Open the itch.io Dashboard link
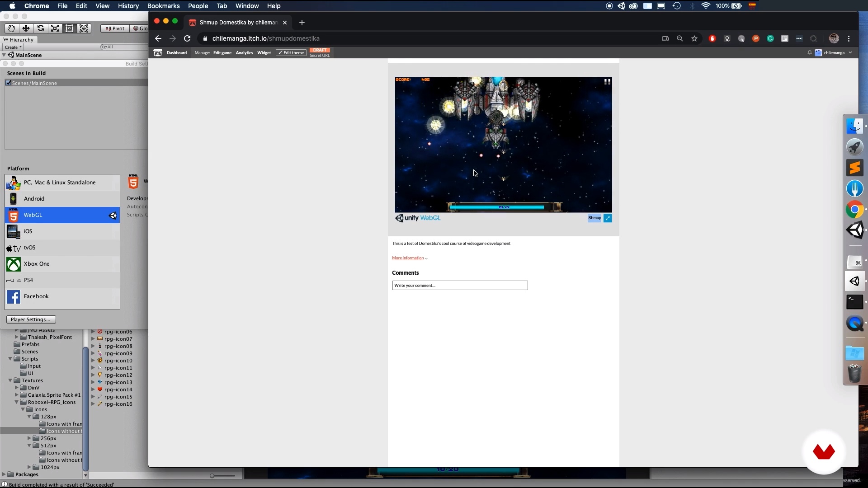The image size is (868, 488). (x=176, y=53)
